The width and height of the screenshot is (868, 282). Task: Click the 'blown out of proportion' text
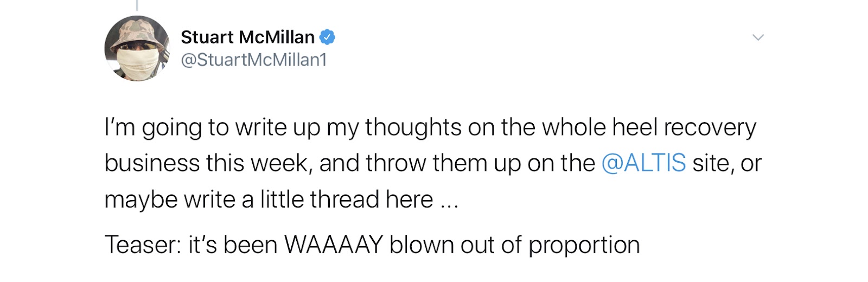tap(514, 245)
